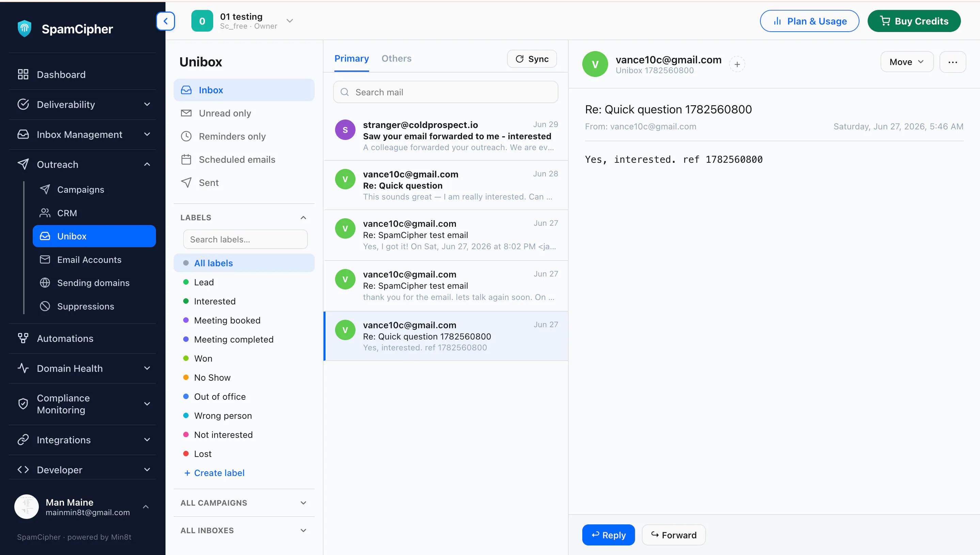Image resolution: width=980 pixels, height=555 pixels.
Task: Show Reminders only
Action: (x=244, y=137)
